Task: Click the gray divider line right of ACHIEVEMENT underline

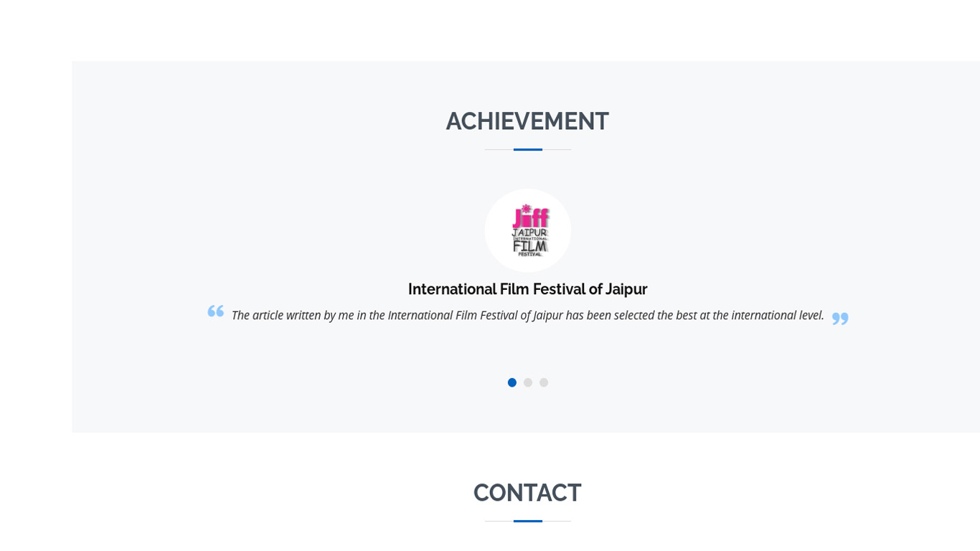Action: (557, 149)
